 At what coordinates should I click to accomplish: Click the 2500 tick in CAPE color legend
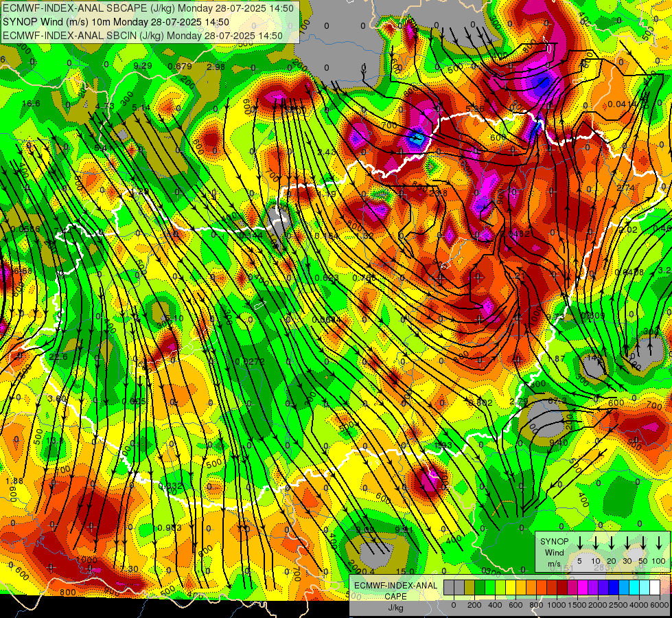[619, 605]
